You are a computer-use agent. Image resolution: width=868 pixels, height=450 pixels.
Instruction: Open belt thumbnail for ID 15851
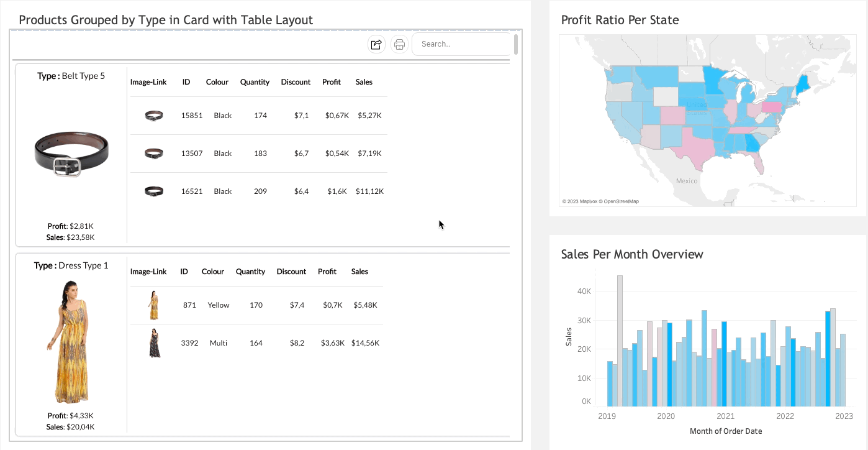click(153, 116)
